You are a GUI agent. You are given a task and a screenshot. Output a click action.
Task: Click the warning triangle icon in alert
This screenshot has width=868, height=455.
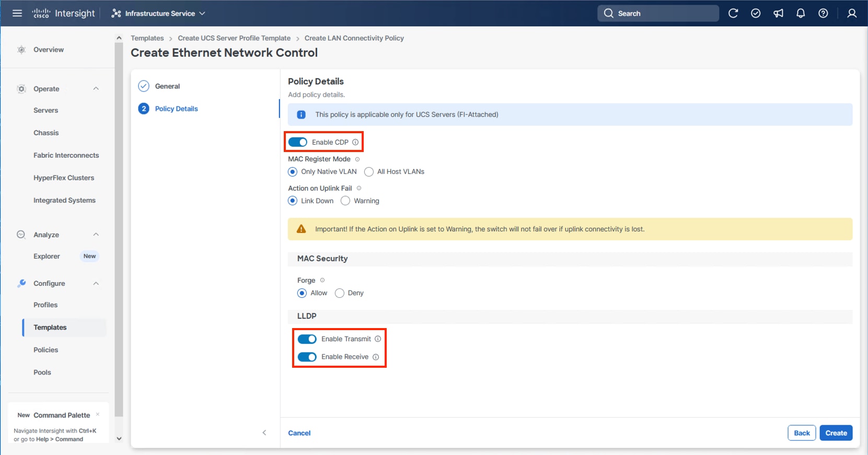pos(302,229)
